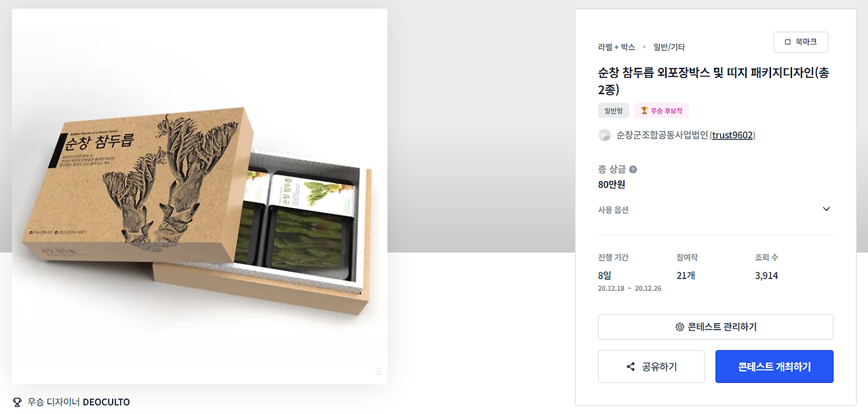Viewport: 868px width, 414px height.
Task: Click the 북마크 button label
Action: (806, 42)
